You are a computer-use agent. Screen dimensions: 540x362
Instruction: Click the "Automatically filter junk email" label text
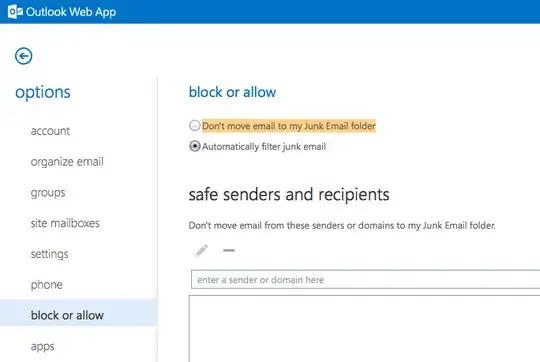coord(264,147)
